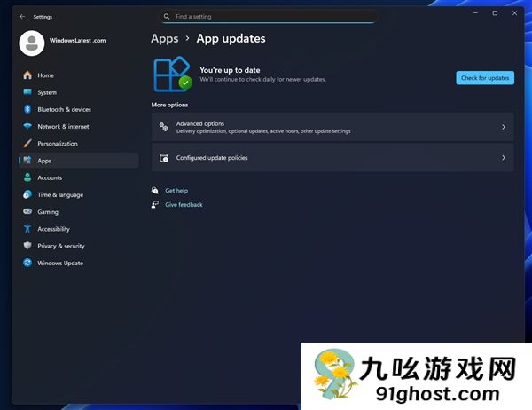The image size is (532, 410).
Task: Click the App updates heading
Action: tap(231, 39)
